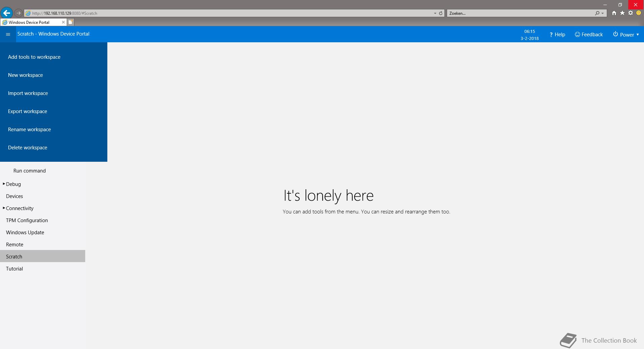This screenshot has height=349, width=644.
Task: Open the search provider dropdown arrow
Action: click(x=603, y=13)
